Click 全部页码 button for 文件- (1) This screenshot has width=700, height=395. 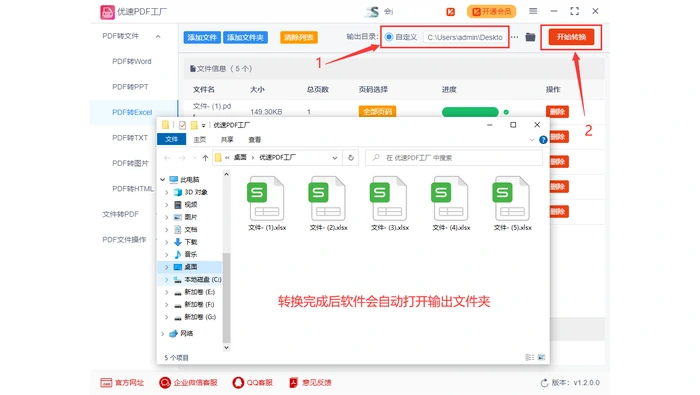click(377, 111)
